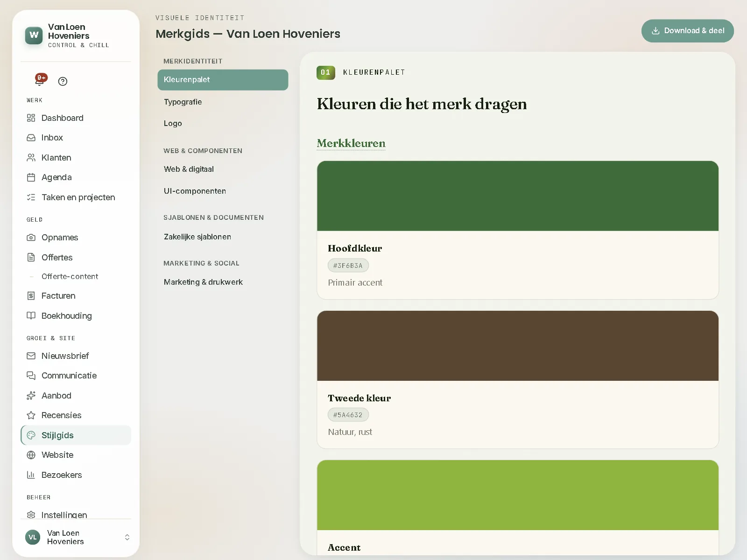Open the Web & digitaal section

[x=223, y=169]
